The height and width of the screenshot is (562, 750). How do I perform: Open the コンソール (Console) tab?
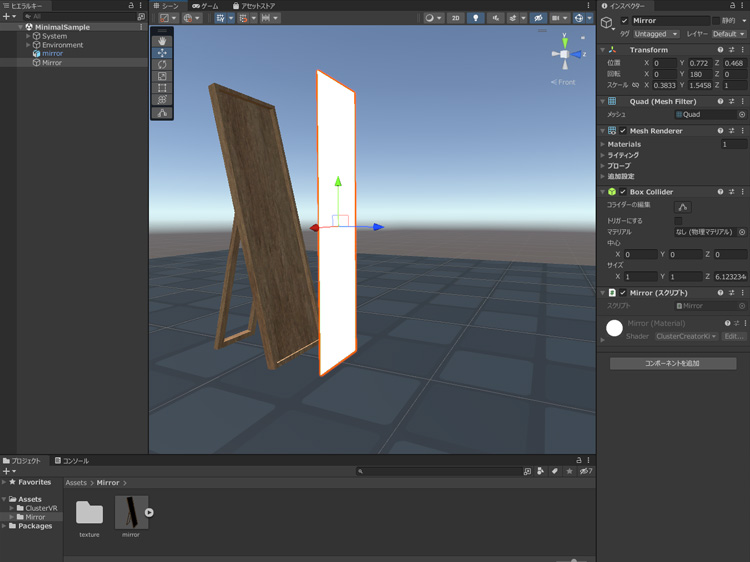[72, 461]
